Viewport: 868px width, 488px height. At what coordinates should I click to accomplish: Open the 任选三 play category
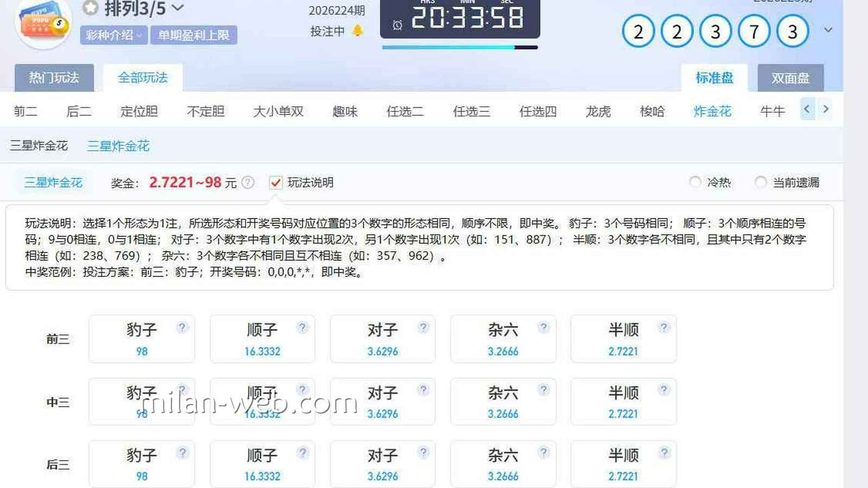point(471,111)
